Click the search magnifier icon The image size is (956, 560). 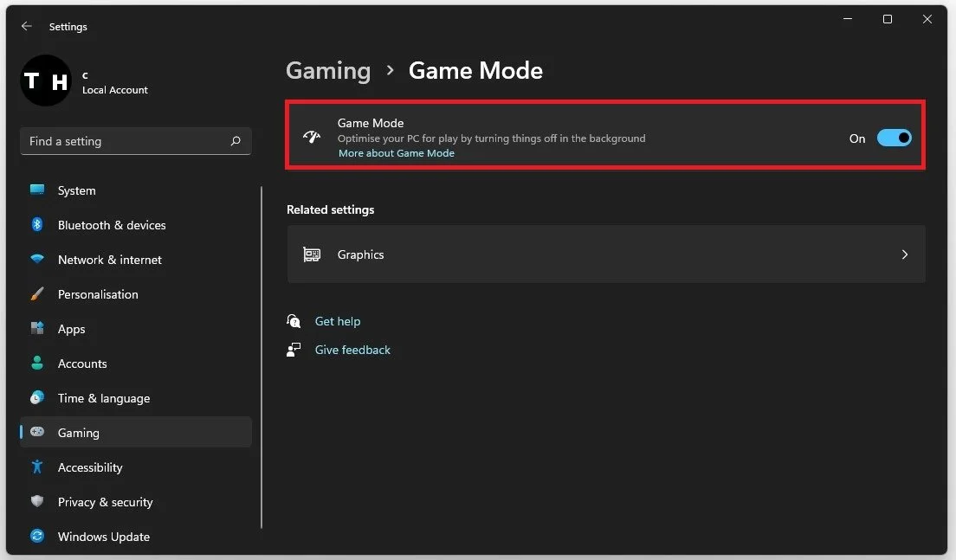236,141
